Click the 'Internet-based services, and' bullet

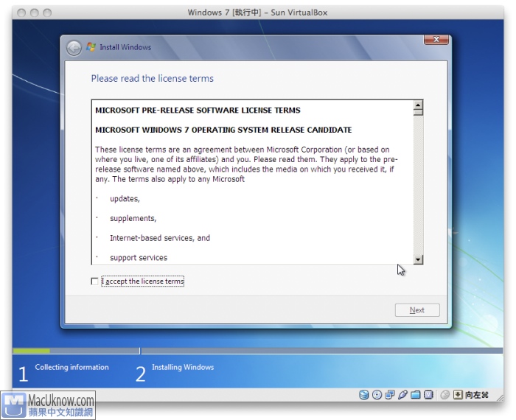click(x=160, y=238)
